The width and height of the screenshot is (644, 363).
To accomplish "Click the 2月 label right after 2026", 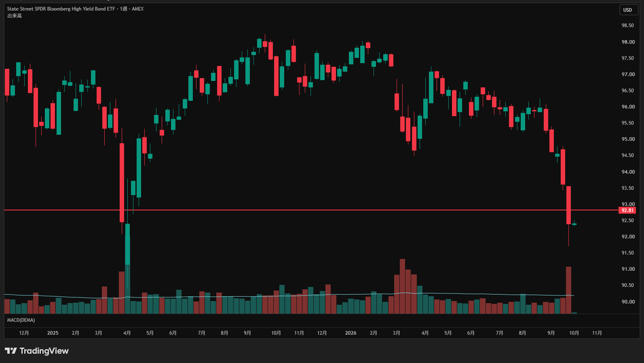I will tap(373, 333).
